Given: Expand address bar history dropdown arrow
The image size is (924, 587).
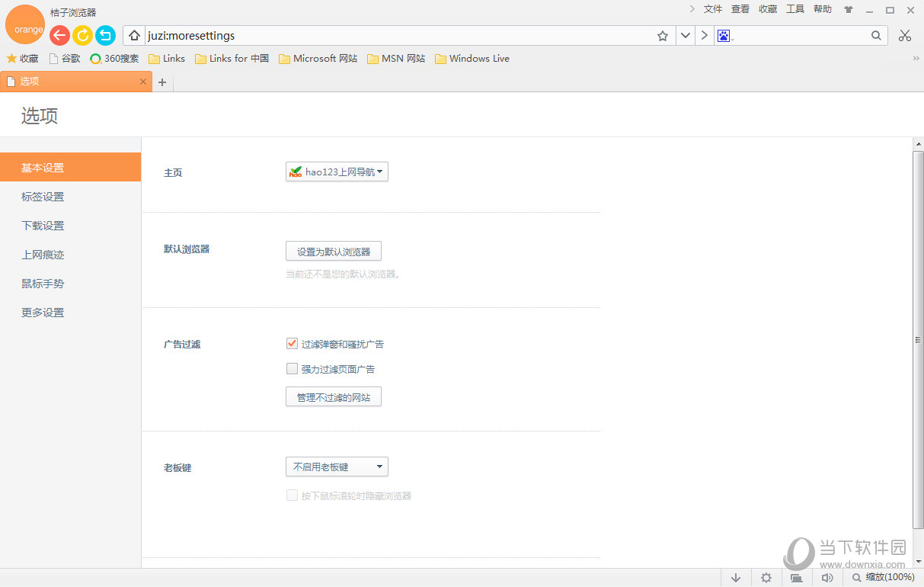Looking at the screenshot, I should point(685,36).
